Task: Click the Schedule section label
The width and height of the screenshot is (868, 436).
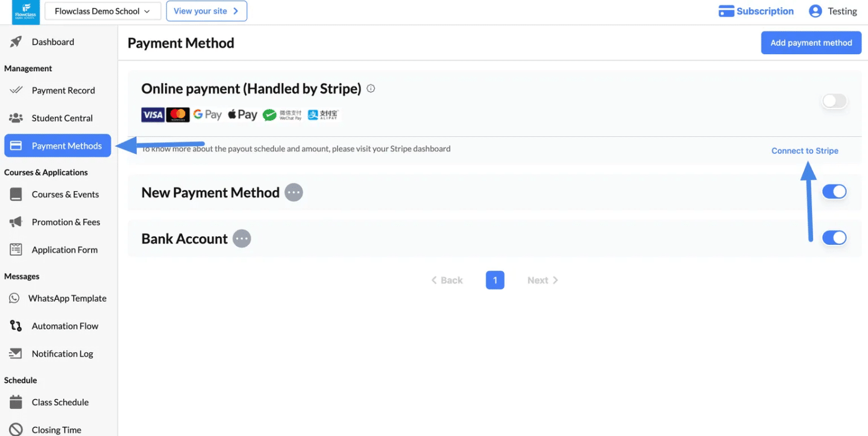Action: pos(20,380)
